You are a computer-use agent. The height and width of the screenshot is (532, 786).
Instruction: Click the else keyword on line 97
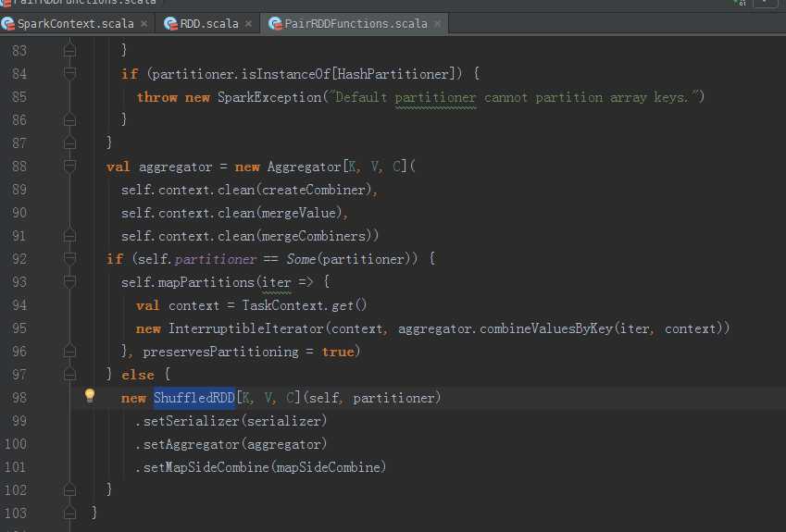(x=137, y=375)
